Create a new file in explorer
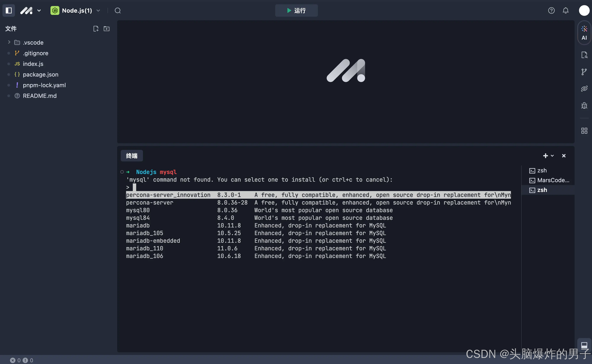The height and width of the screenshot is (364, 592). pyautogui.click(x=96, y=29)
